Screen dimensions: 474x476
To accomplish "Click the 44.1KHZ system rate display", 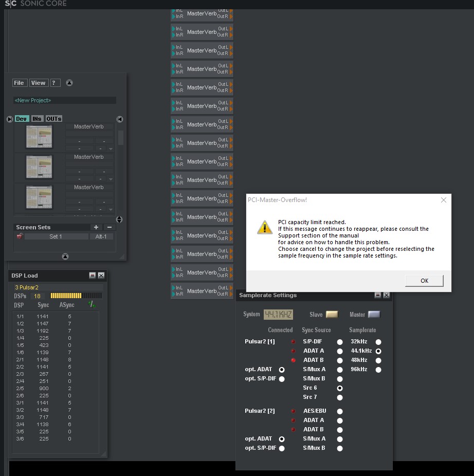I will (278, 315).
